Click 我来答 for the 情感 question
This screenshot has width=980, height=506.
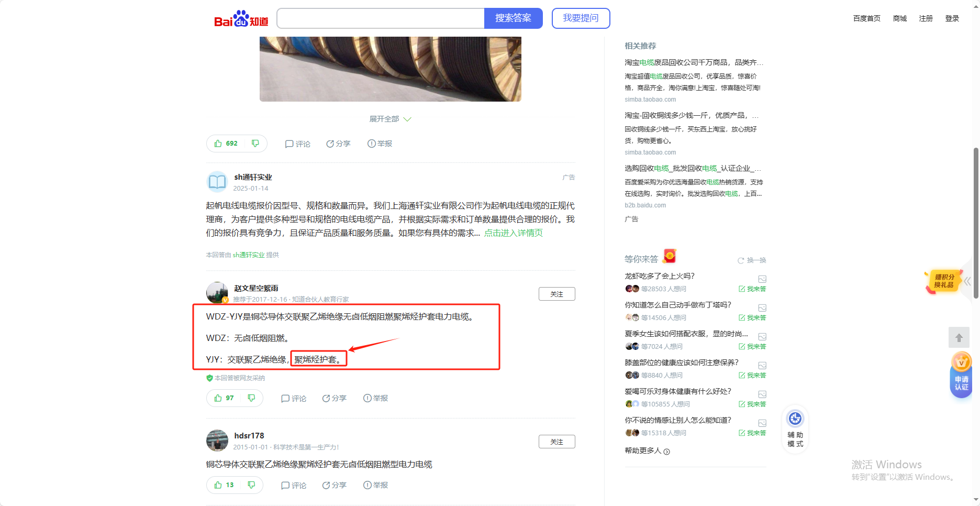tap(752, 433)
